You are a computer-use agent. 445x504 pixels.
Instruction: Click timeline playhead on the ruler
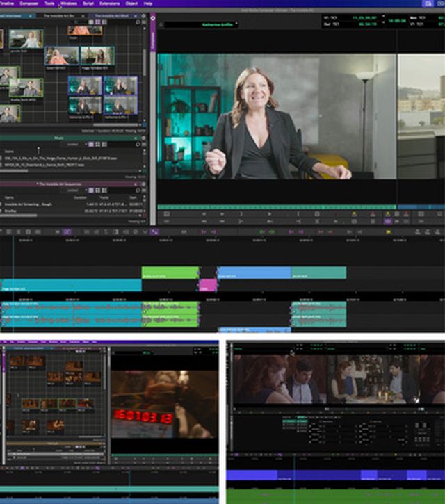click(x=13, y=240)
